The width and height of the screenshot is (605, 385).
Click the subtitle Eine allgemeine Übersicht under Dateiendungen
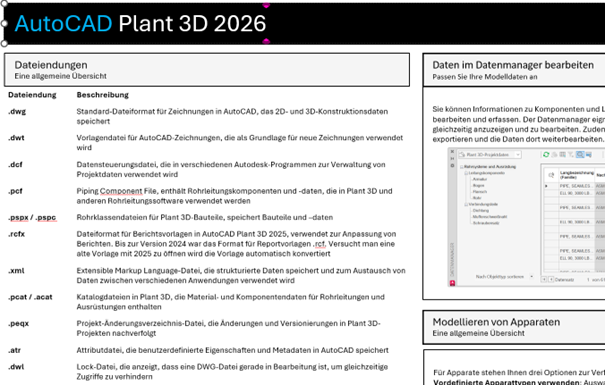pyautogui.click(x=61, y=76)
